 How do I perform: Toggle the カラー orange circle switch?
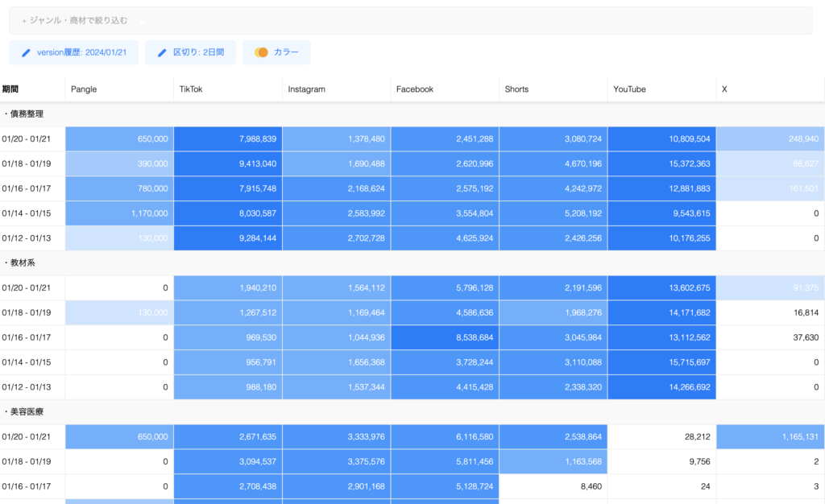tap(261, 52)
